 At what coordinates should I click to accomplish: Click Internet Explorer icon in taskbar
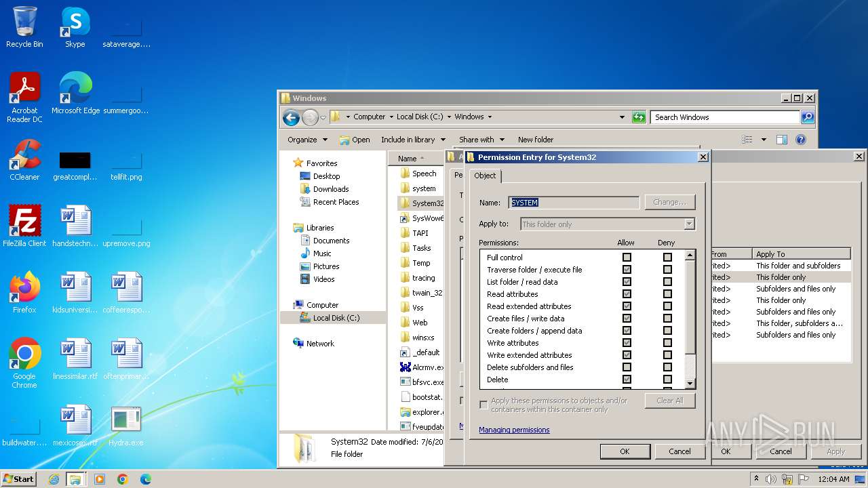coord(54,479)
